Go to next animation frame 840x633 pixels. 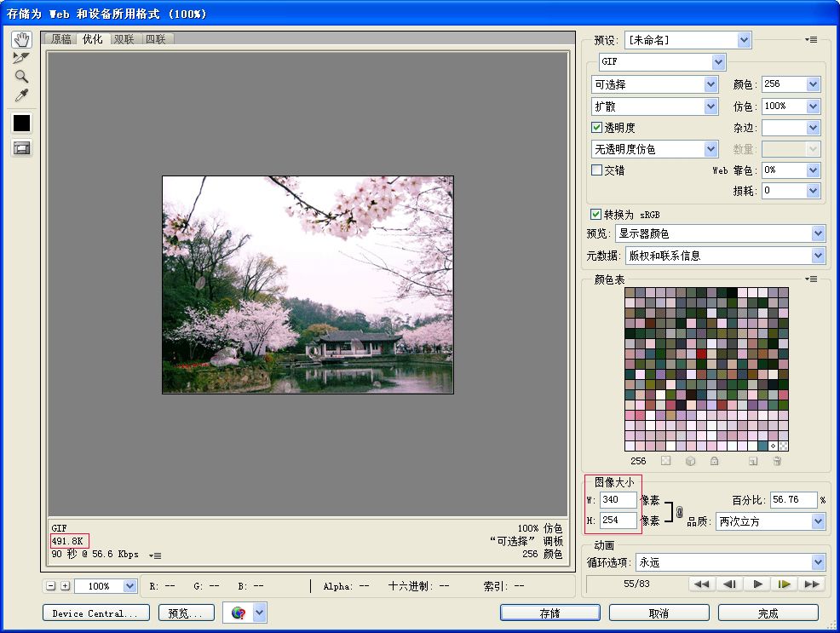point(784,584)
